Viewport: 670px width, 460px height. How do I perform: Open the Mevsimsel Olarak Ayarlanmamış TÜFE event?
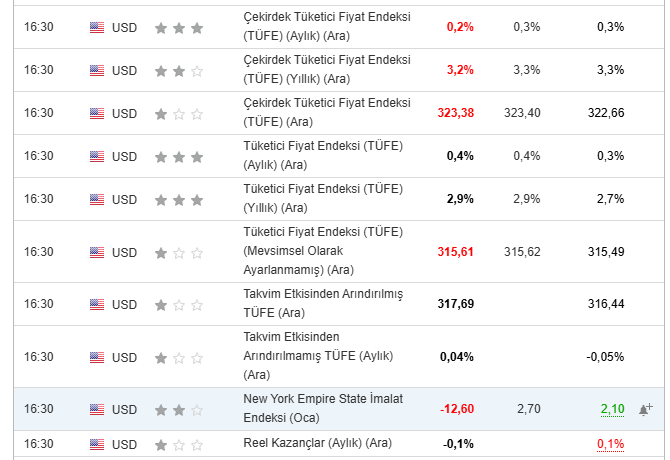(x=323, y=251)
